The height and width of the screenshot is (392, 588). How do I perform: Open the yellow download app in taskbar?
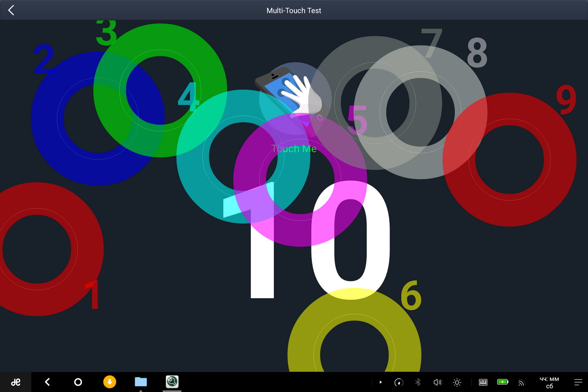pos(109,382)
